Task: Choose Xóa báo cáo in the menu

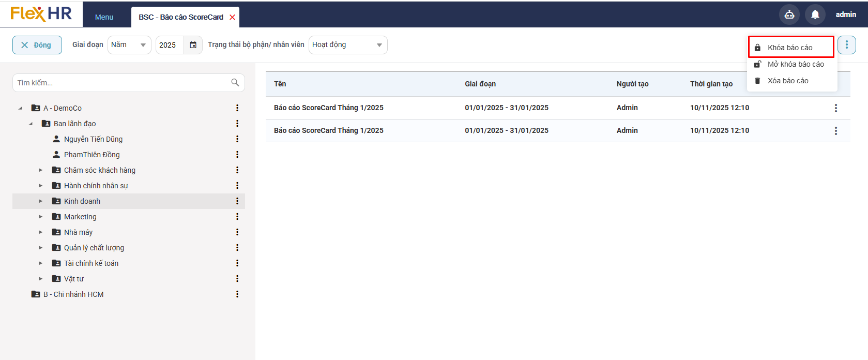Action: tap(787, 81)
